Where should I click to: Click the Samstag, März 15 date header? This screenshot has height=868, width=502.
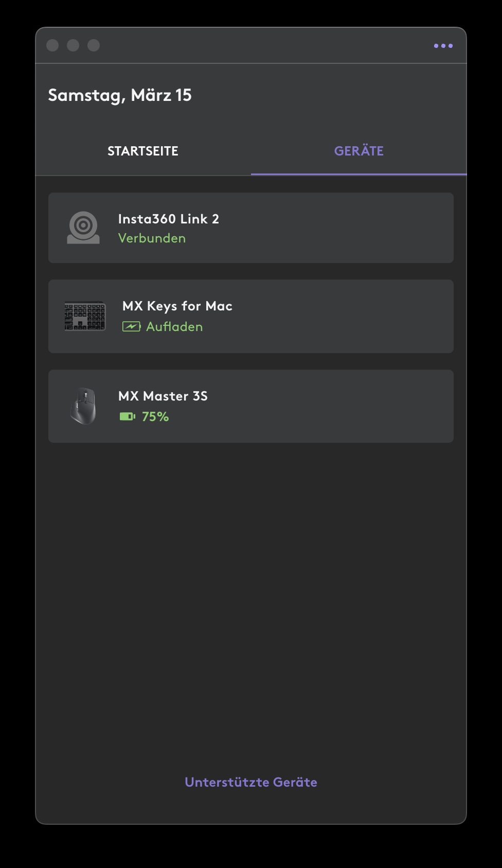pyautogui.click(x=120, y=95)
